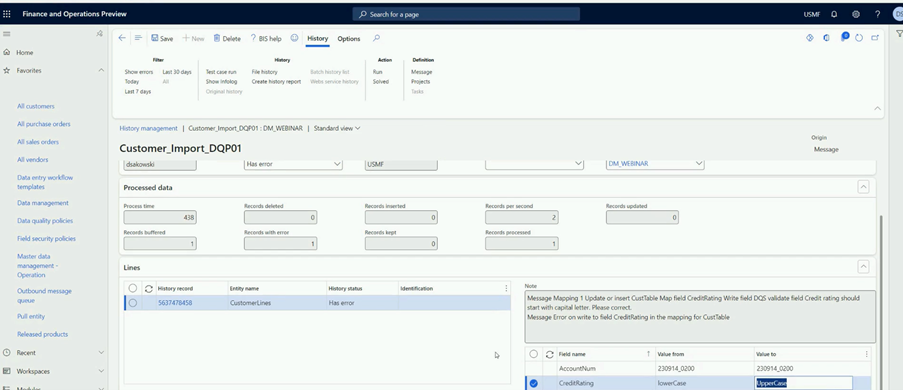
Task: Open the user profile avatar
Action: click(898, 14)
